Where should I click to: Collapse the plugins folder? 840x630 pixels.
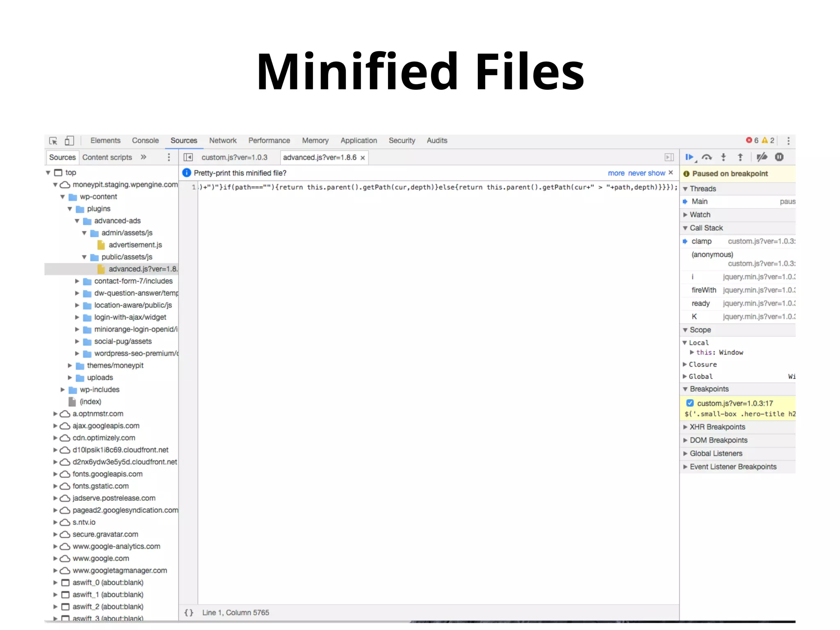click(70, 209)
